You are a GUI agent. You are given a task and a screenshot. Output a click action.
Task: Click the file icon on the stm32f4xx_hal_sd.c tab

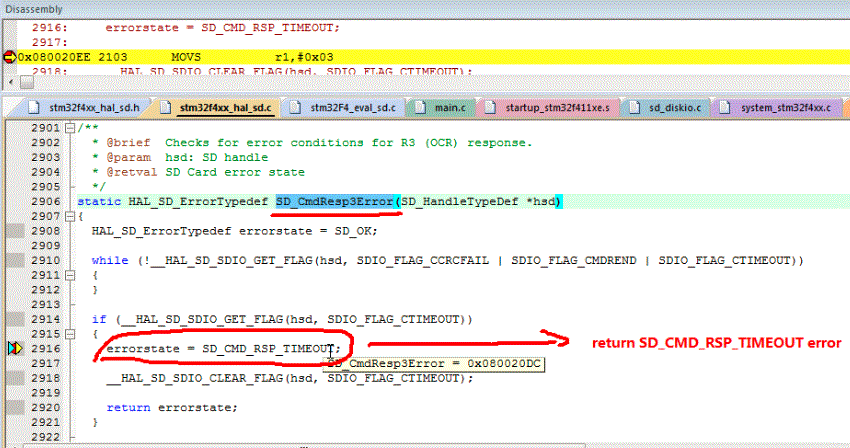[x=165, y=107]
